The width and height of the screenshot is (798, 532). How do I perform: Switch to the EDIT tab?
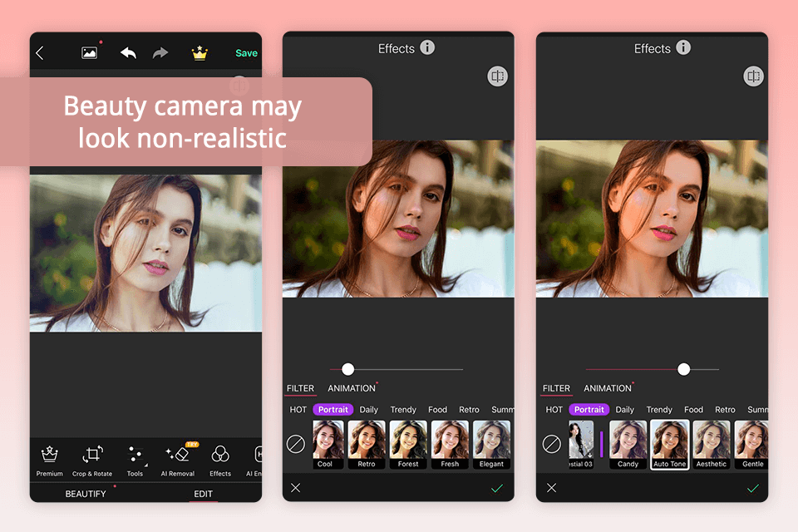[203, 494]
